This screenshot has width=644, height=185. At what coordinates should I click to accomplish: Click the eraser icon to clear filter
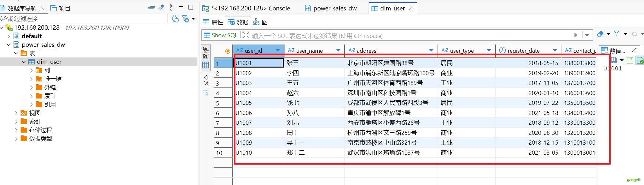click(600, 34)
